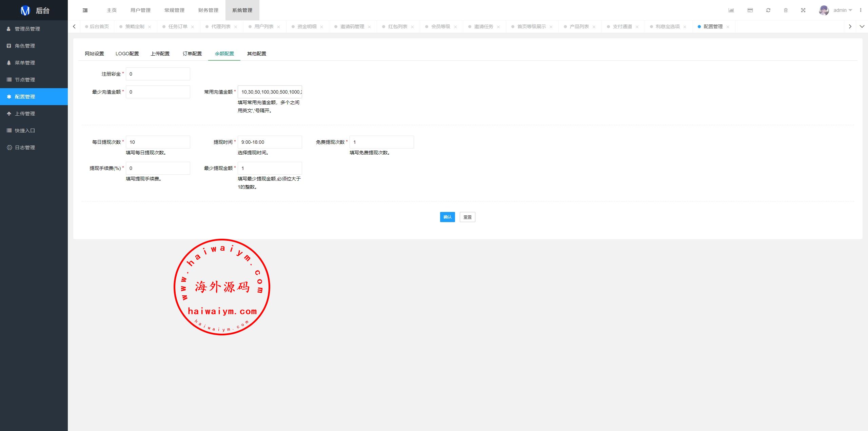Toggle fullscreen with the expand icon
868x431 pixels.
pos(803,10)
